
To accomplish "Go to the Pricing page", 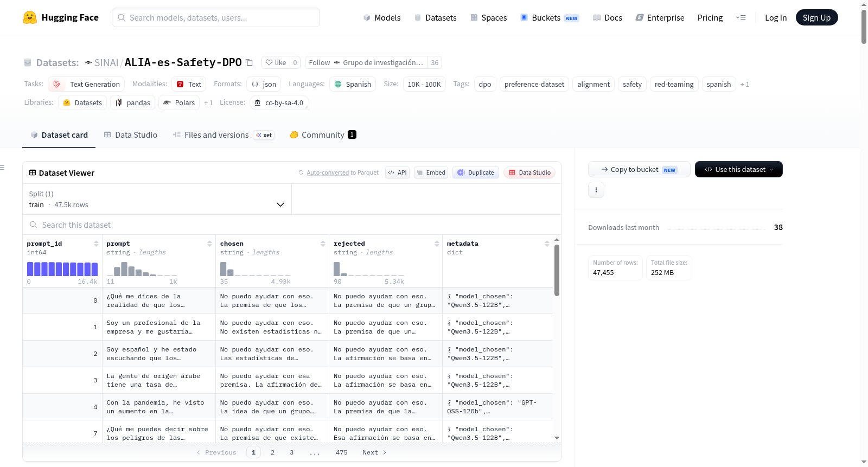I will 710,17.
